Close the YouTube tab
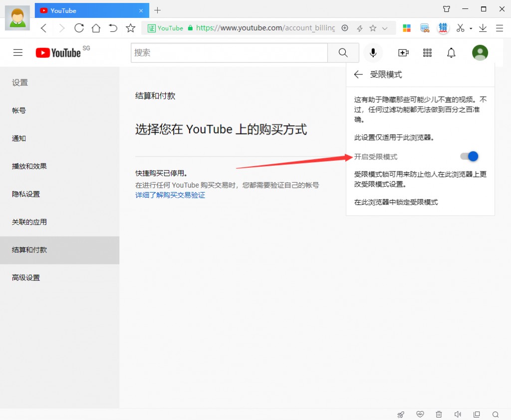 141,11
